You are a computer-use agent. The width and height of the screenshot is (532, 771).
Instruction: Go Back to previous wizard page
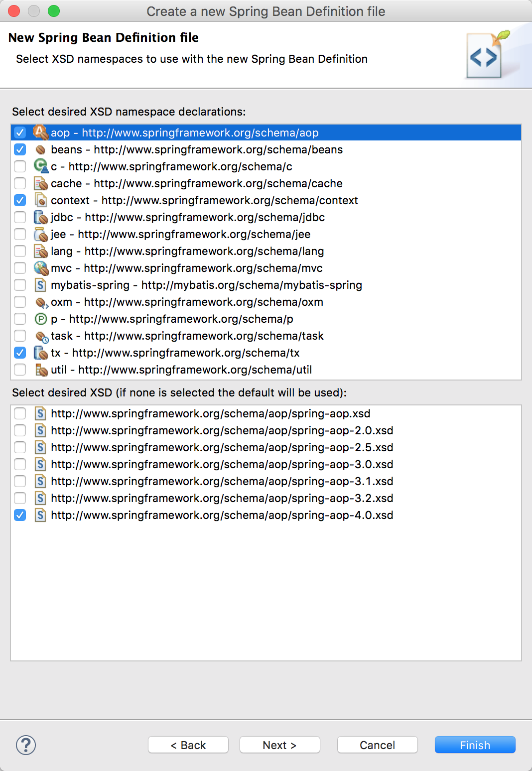pos(188,745)
